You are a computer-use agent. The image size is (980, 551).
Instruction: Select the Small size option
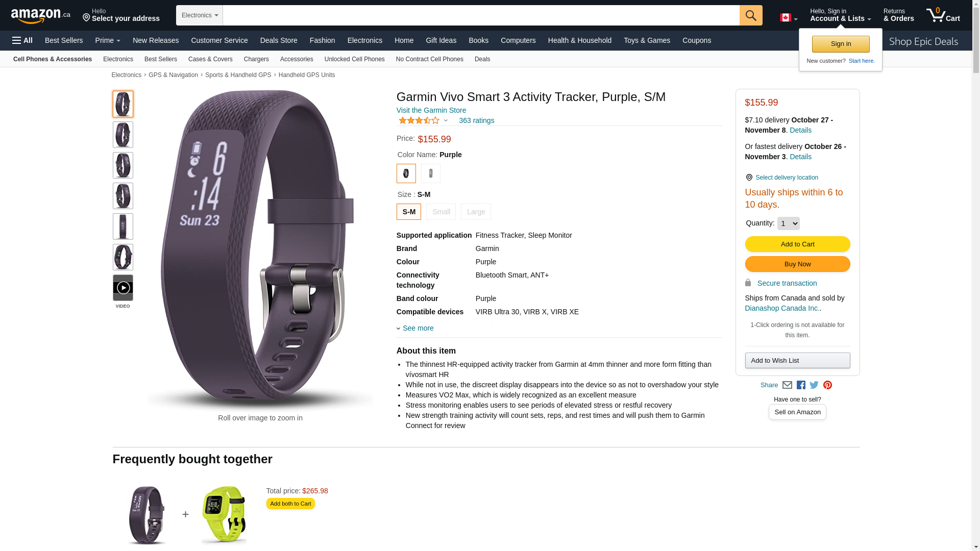(x=441, y=212)
